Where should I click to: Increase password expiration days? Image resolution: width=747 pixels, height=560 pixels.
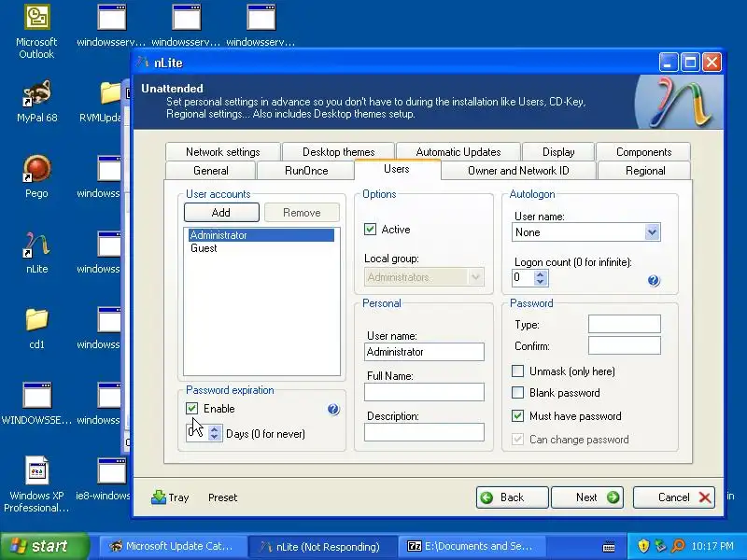[215, 429]
